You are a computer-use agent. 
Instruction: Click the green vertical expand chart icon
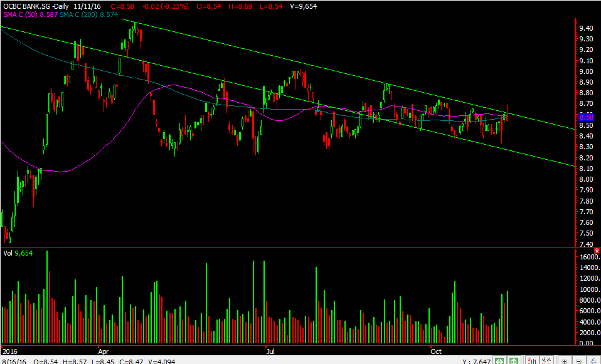(x=514, y=361)
